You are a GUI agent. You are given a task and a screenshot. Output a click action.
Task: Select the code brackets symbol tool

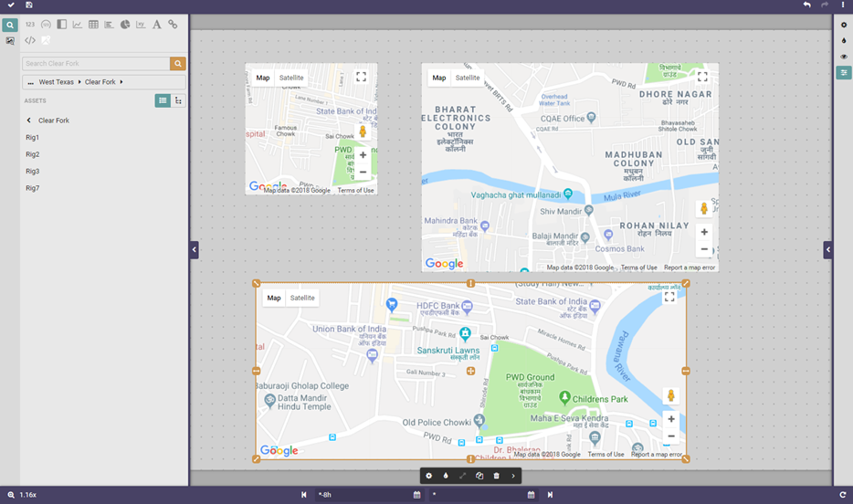click(30, 40)
